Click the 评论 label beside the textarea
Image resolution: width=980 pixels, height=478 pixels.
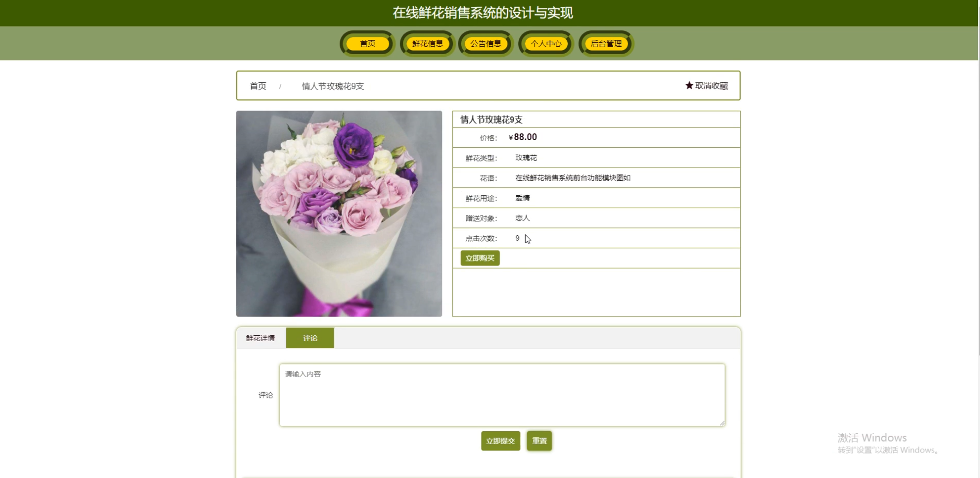coord(265,395)
